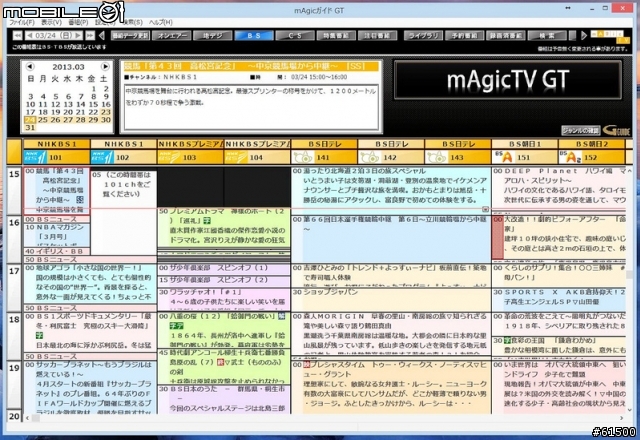Click the 03/24 (日) date field
This screenshot has height=440, width=640.
tap(54, 36)
